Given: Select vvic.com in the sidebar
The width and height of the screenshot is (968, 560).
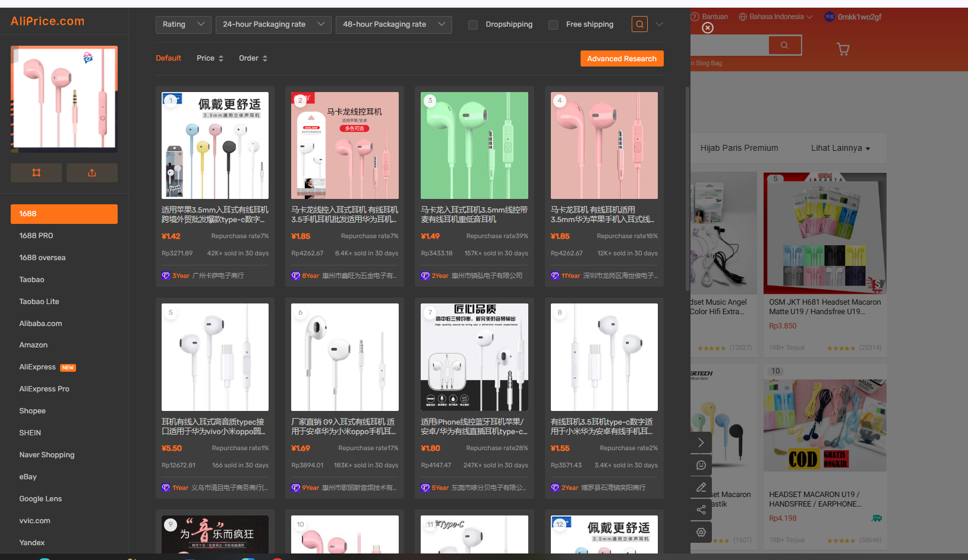Looking at the screenshot, I should tap(34, 521).
